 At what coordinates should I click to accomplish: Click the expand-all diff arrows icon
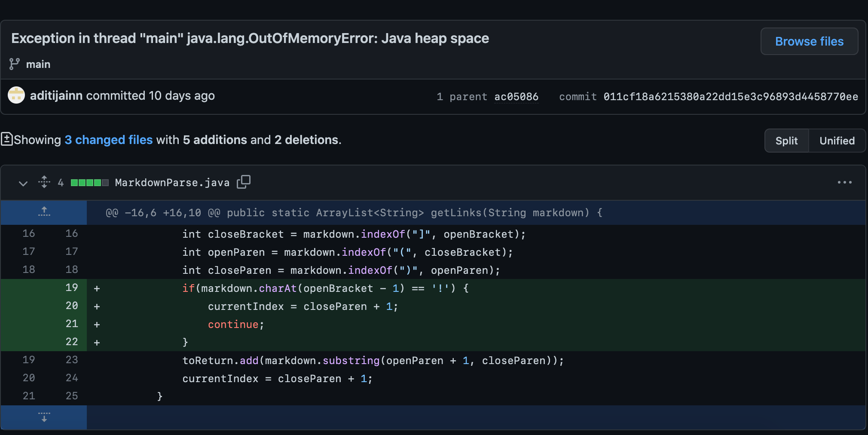pos(44,182)
